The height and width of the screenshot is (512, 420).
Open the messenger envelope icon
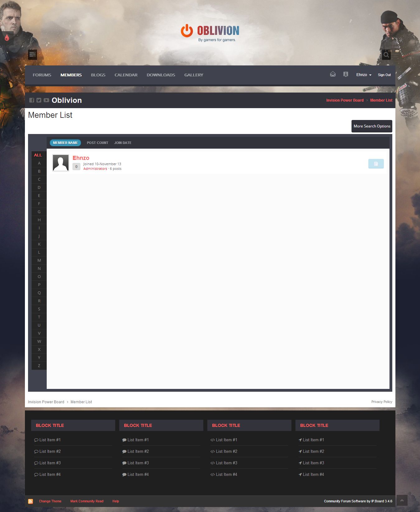pos(333,74)
